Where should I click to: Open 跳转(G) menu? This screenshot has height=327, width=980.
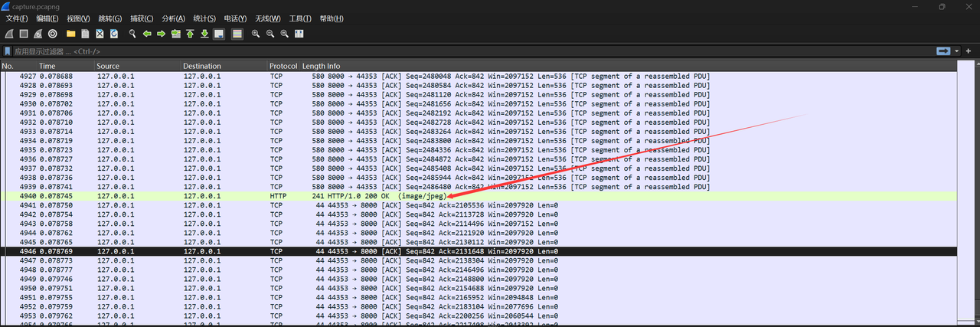click(110, 18)
